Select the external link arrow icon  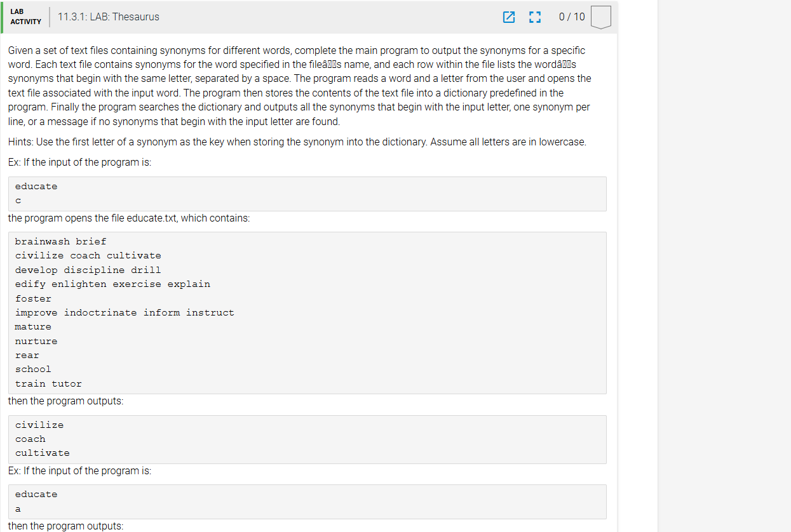[509, 17]
